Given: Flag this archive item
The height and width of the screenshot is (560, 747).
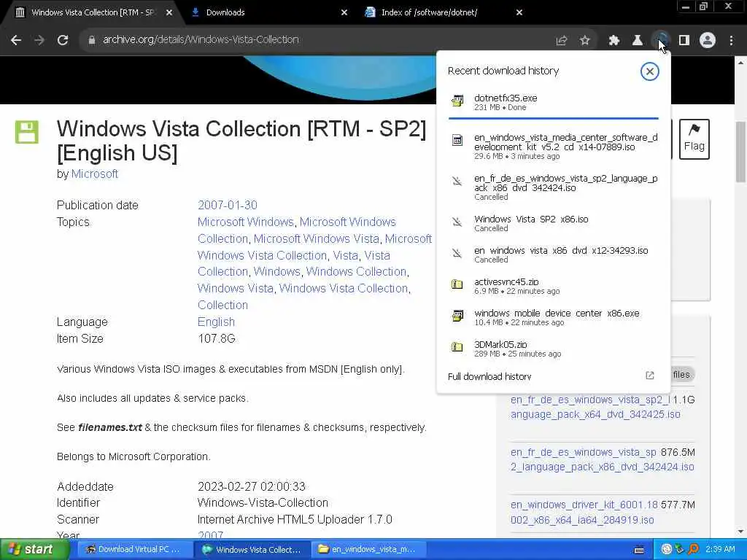Looking at the screenshot, I should [694, 139].
